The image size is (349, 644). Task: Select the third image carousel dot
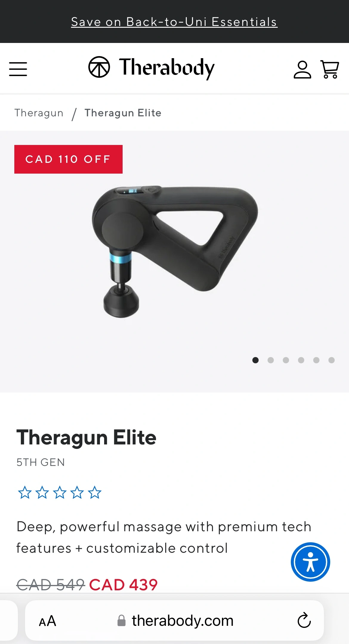286,360
